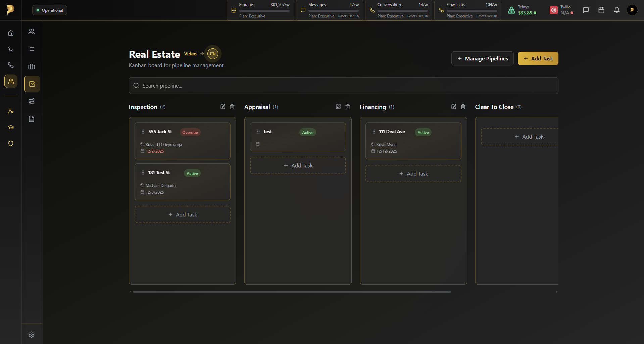Open the list icon in secondary sidebar

coord(32,49)
